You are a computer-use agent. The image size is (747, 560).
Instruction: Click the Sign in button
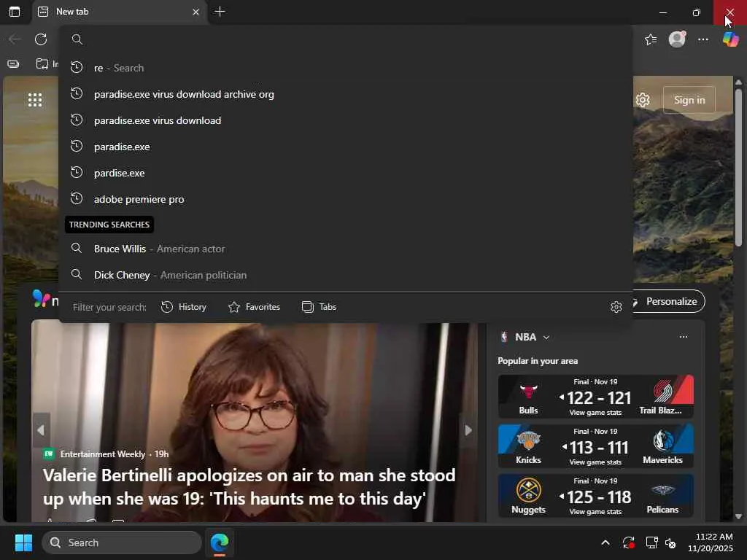pyautogui.click(x=689, y=100)
